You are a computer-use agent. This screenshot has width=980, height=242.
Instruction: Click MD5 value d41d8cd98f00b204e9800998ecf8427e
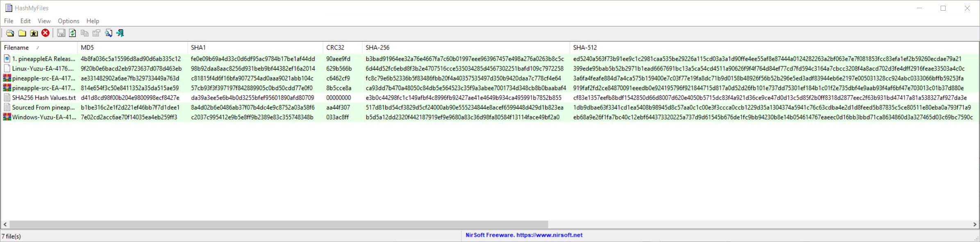pyautogui.click(x=130, y=97)
